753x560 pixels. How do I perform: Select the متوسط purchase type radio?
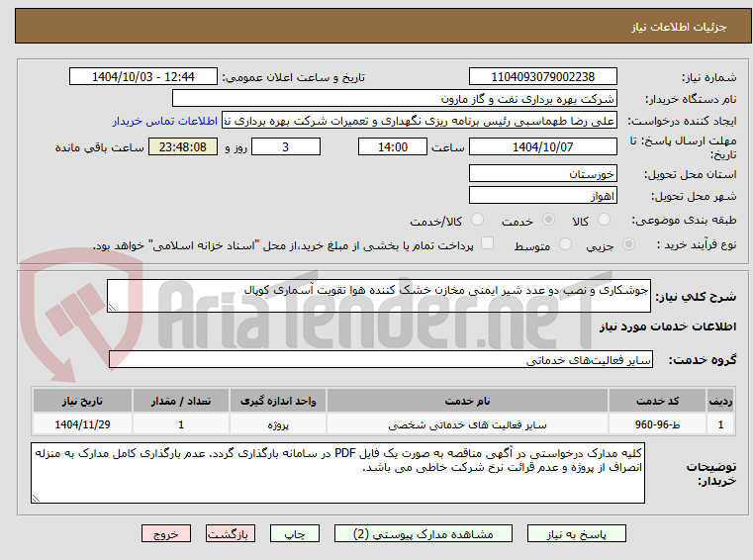coord(565,244)
